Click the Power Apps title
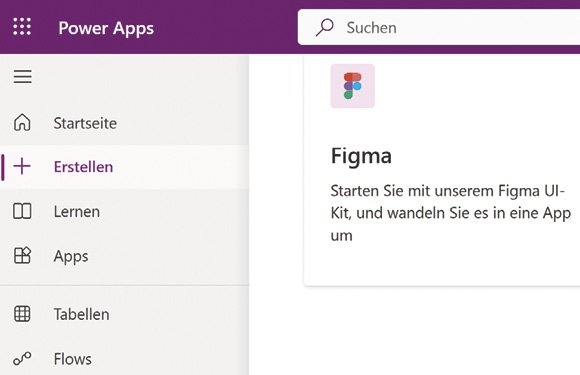Viewport: 580px width, 375px height. 106,28
